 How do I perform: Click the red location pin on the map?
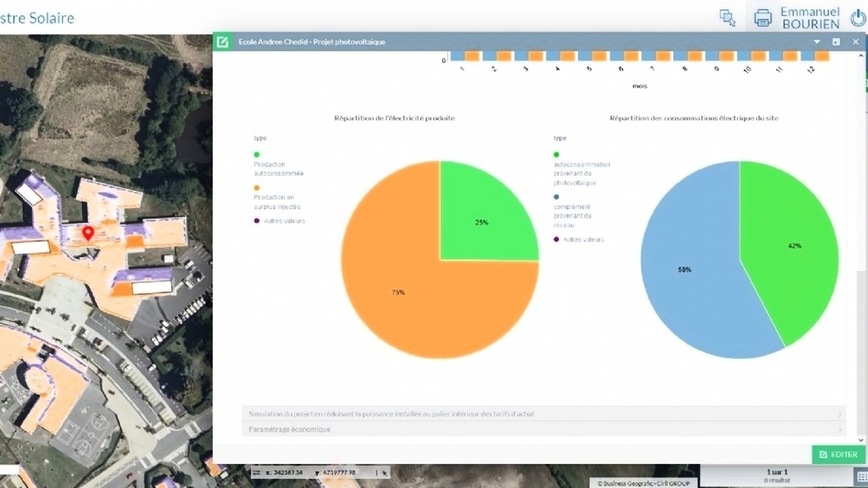tap(88, 233)
